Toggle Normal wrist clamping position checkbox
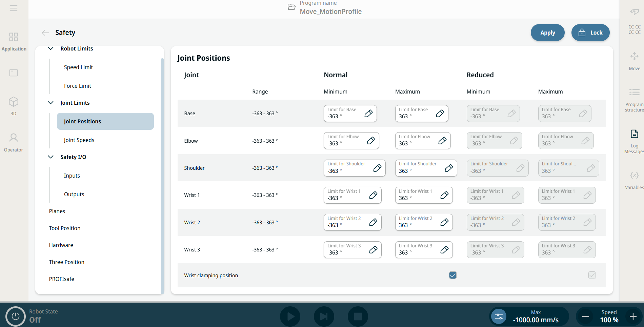This screenshot has width=644, height=327. pos(452,275)
